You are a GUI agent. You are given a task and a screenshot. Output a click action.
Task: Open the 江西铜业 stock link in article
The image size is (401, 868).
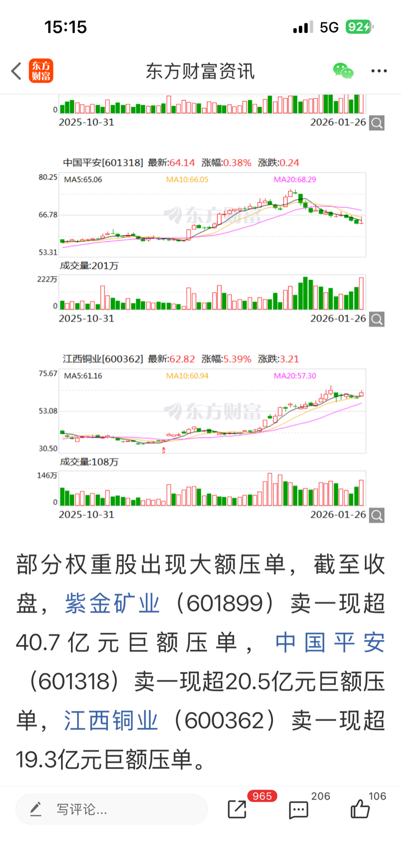click(x=111, y=721)
